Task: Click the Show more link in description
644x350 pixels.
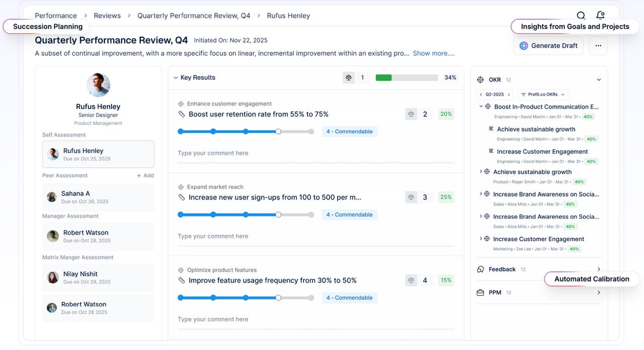Action: [434, 53]
